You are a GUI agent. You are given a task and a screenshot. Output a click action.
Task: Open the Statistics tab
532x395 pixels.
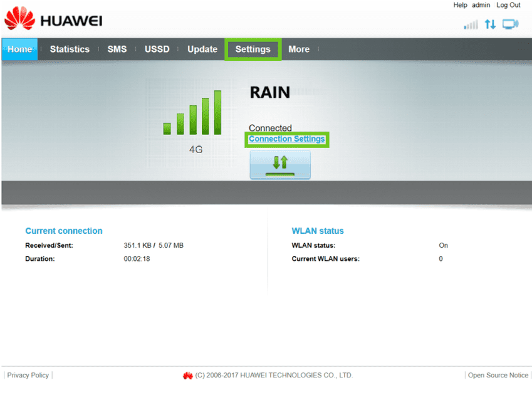tap(70, 49)
